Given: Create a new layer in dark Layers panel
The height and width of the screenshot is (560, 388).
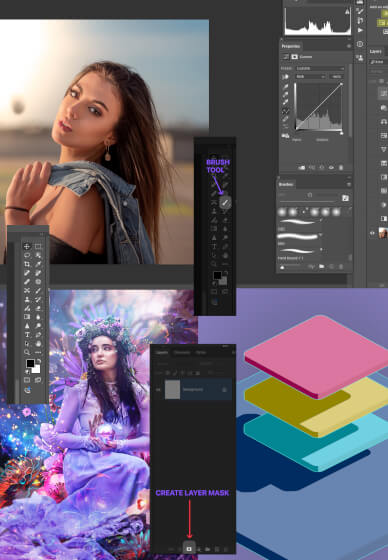Looking at the screenshot, I should [217, 549].
